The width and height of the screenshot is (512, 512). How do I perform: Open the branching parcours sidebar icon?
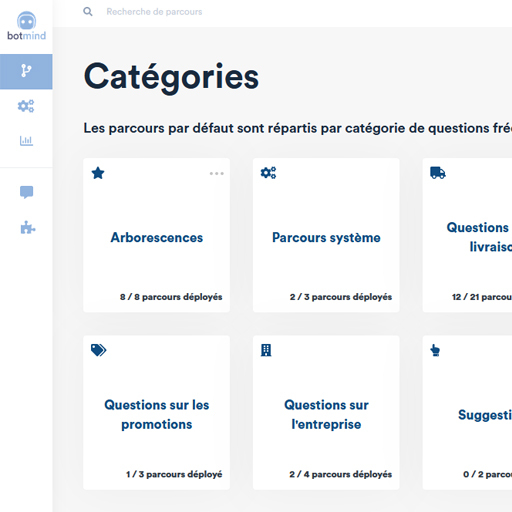click(26, 71)
